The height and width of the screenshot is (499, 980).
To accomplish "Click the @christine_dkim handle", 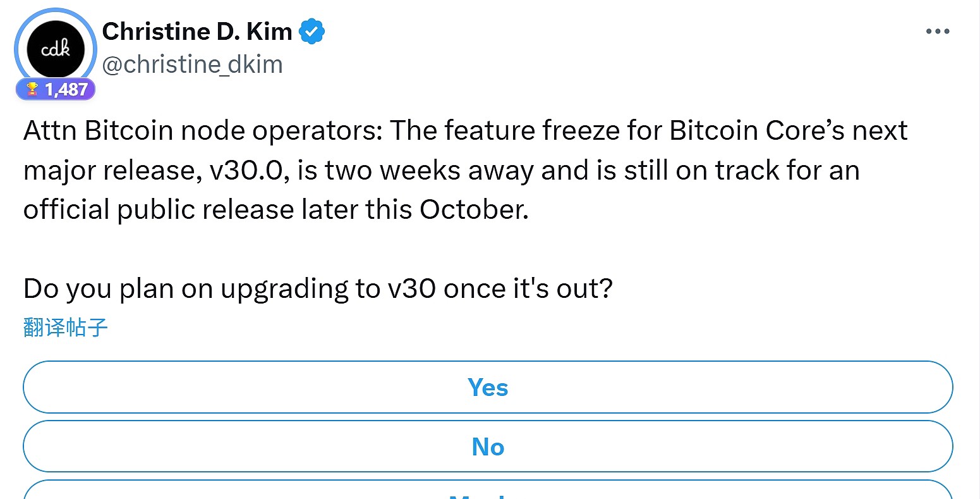I will [193, 63].
